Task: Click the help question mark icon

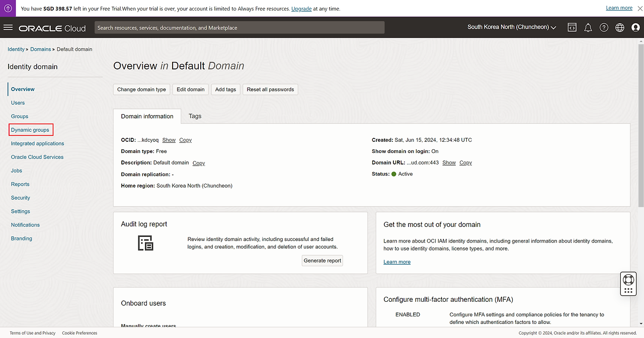Action: [604, 28]
